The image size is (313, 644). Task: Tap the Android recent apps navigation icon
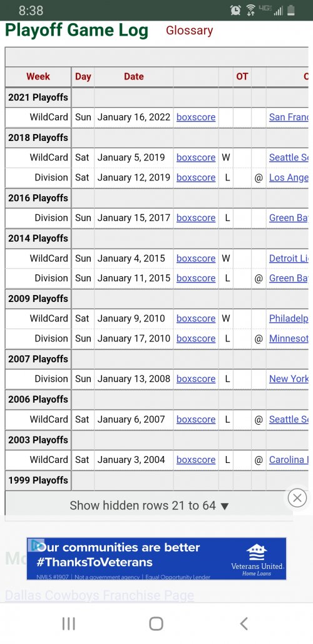click(68, 623)
